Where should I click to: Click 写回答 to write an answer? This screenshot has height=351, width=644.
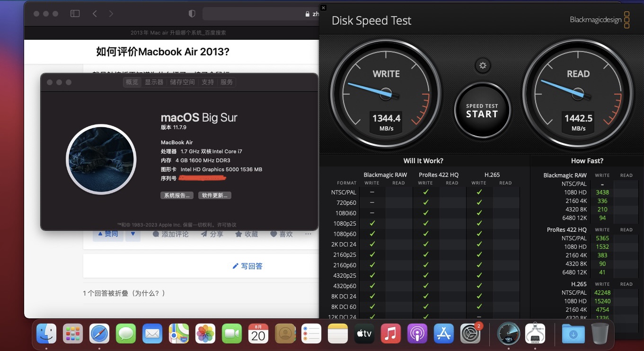(247, 266)
